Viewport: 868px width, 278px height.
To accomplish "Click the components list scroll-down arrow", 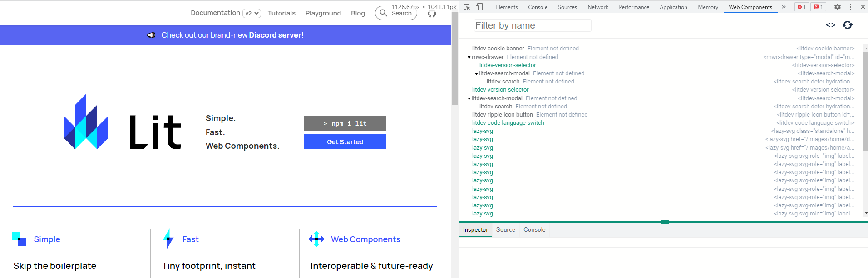I will pyautogui.click(x=866, y=213).
